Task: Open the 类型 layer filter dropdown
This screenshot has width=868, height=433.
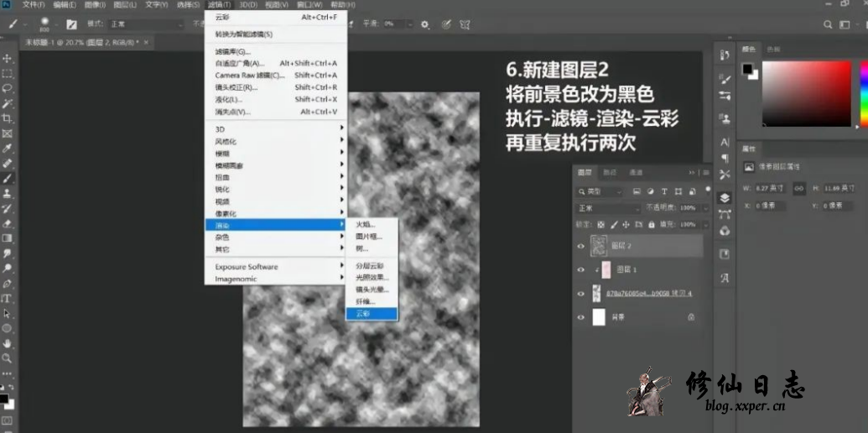Action: [600, 191]
